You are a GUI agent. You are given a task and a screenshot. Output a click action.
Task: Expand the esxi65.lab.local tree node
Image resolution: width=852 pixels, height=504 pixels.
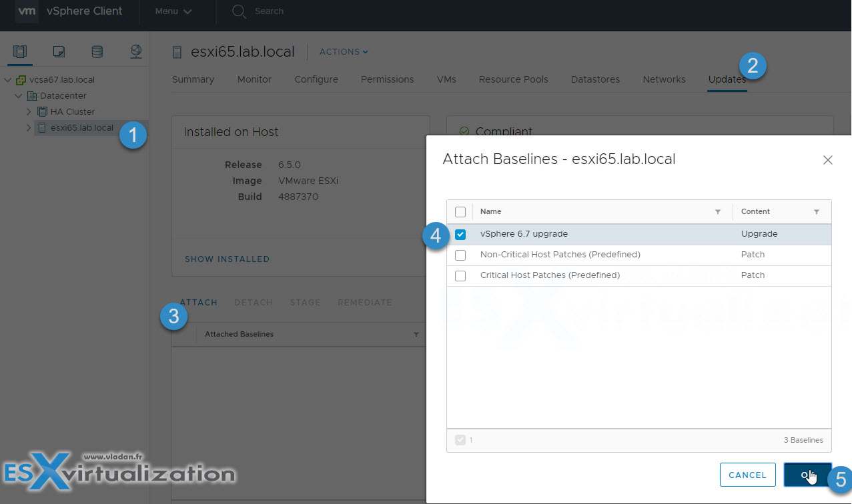[29, 128]
